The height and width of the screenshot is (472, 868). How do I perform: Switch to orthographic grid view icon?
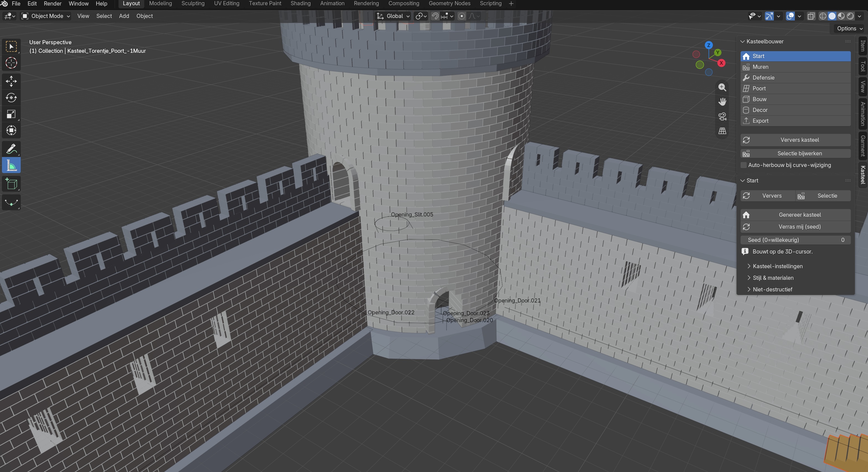point(722,131)
